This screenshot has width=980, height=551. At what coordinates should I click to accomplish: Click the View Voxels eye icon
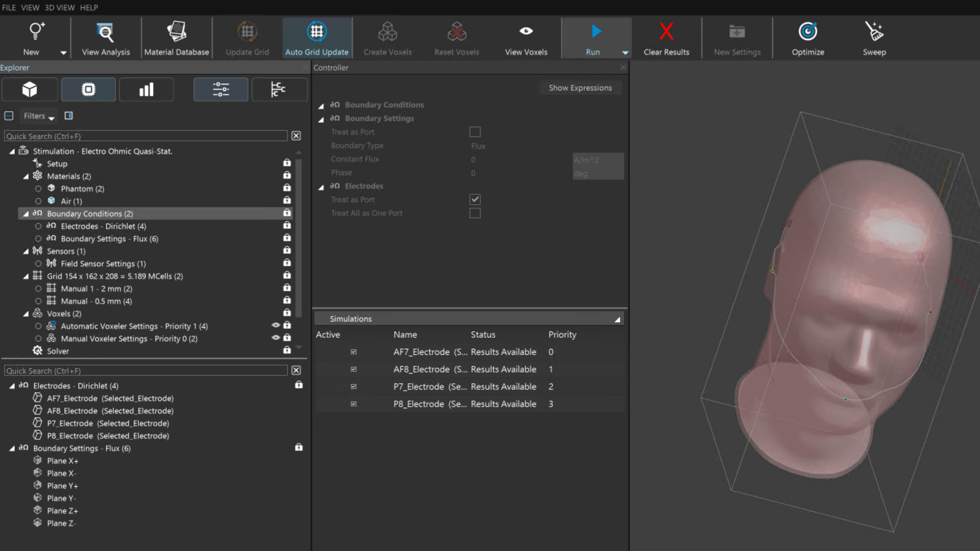pyautogui.click(x=526, y=31)
